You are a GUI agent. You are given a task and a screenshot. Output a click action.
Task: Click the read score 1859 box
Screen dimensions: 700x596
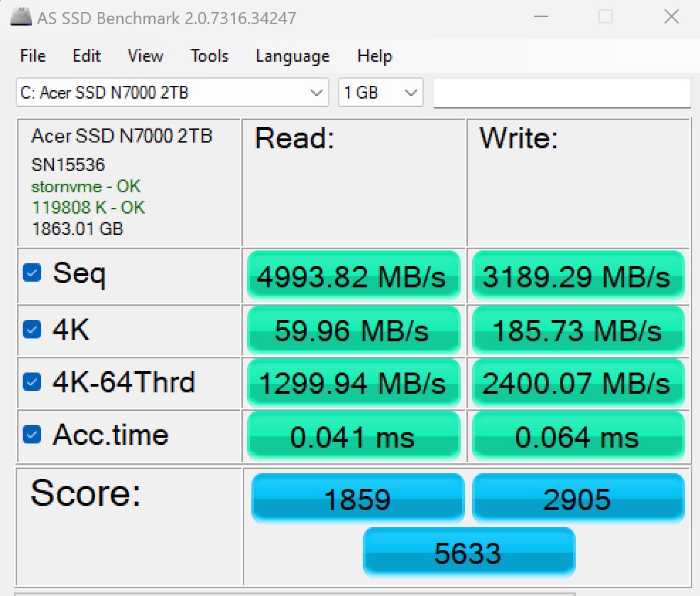(x=357, y=500)
